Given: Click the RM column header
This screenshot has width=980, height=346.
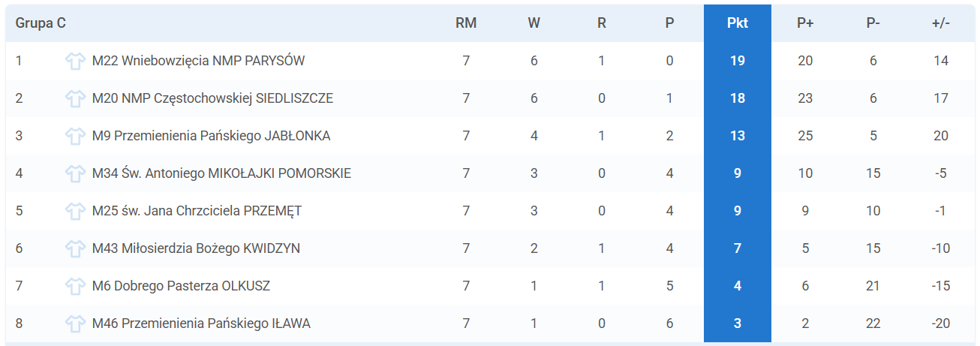Looking at the screenshot, I should 466,23.
